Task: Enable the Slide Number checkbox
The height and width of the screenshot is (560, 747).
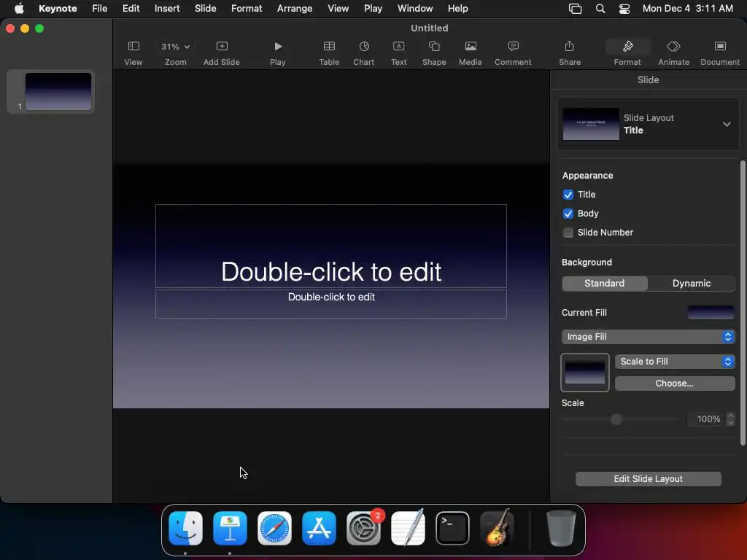Action: point(568,233)
